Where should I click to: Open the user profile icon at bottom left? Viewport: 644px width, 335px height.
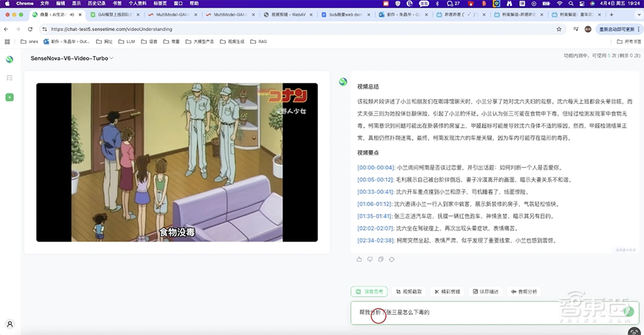(10, 324)
